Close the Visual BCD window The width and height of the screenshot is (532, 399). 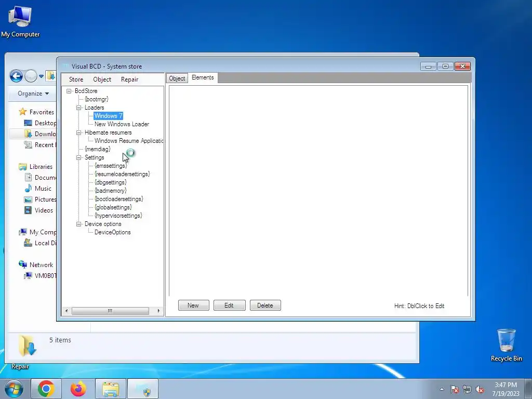[462, 66]
